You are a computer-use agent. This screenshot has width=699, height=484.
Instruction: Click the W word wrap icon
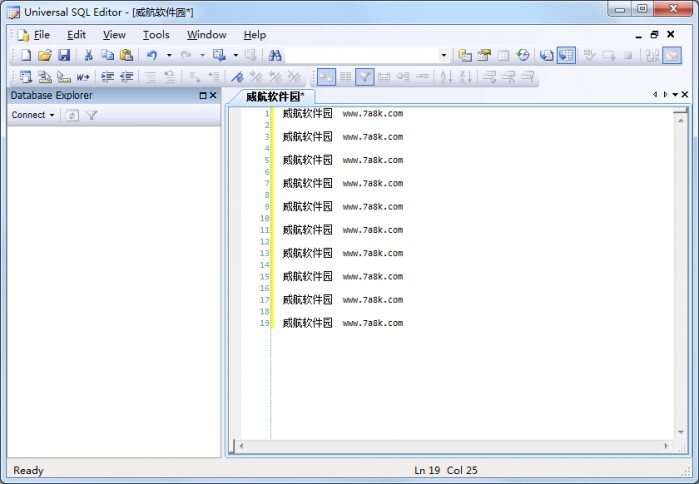coord(83,78)
